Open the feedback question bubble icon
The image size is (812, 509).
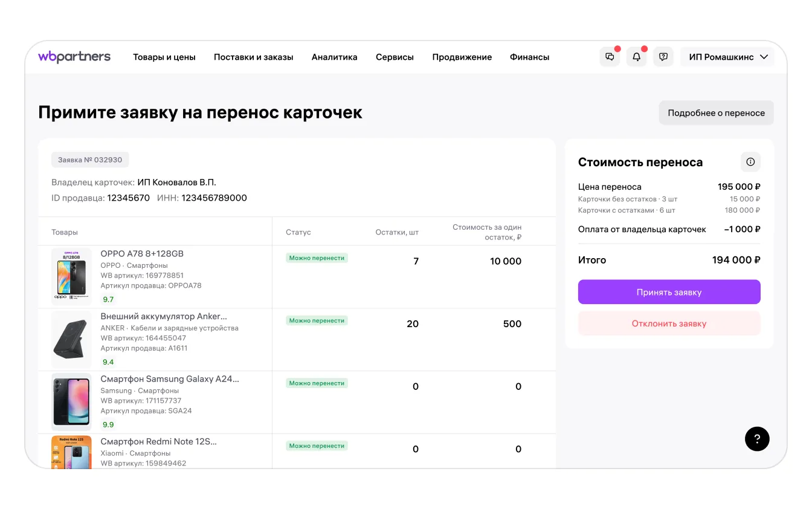tap(663, 57)
